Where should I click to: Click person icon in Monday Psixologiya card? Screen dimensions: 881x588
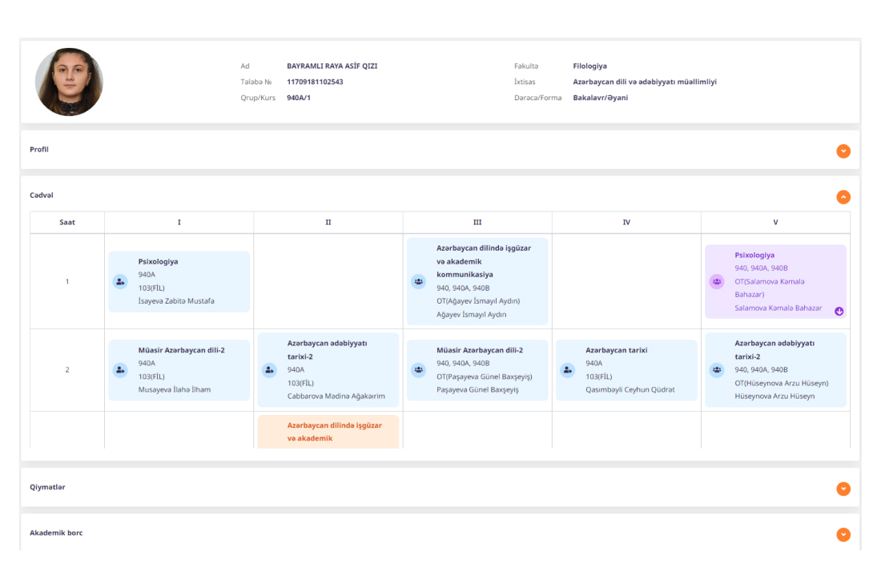120,281
